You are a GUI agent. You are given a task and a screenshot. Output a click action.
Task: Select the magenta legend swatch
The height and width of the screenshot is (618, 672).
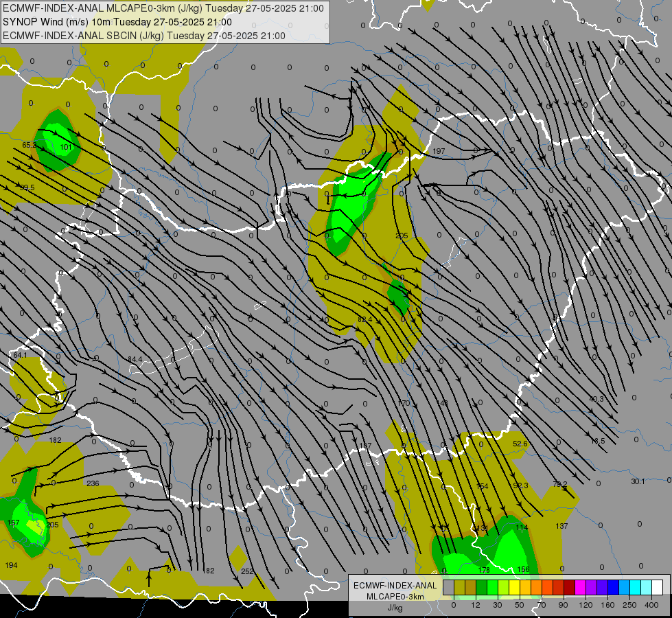coord(580,588)
